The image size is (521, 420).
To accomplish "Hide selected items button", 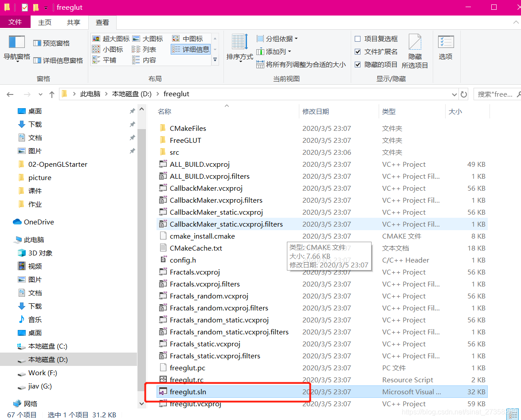I will [415, 51].
